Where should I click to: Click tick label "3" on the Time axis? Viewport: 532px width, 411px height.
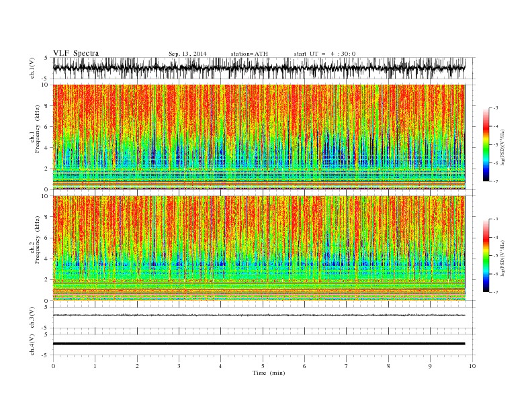click(179, 366)
